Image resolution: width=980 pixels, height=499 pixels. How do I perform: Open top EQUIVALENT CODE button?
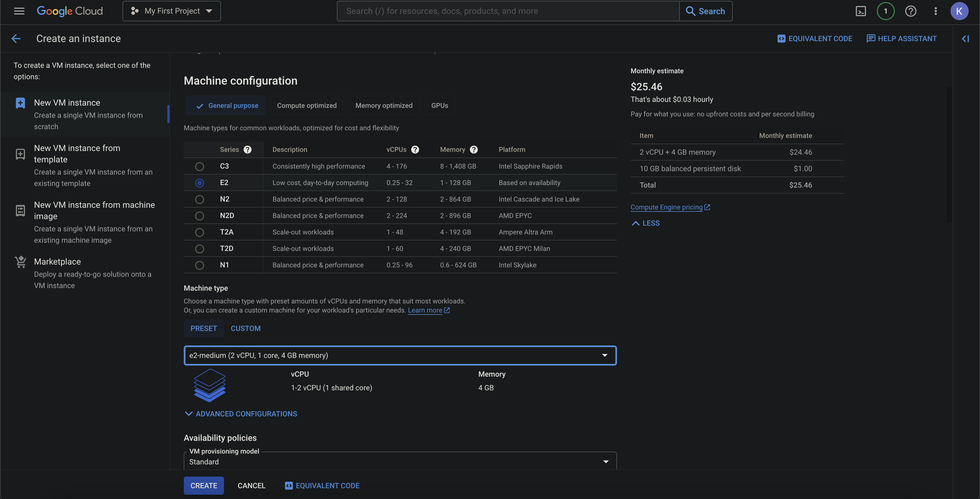click(814, 39)
